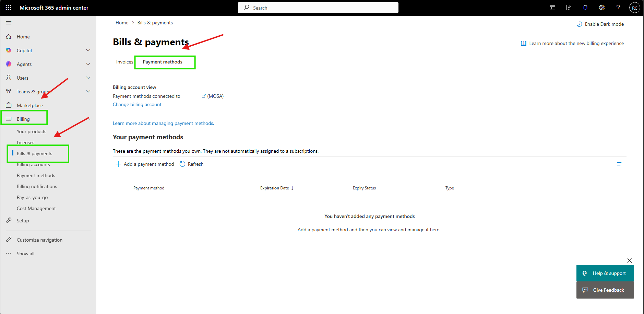Image resolution: width=644 pixels, height=314 pixels.
Task: Expand the Copilot menu chevron
Action: pyautogui.click(x=88, y=50)
